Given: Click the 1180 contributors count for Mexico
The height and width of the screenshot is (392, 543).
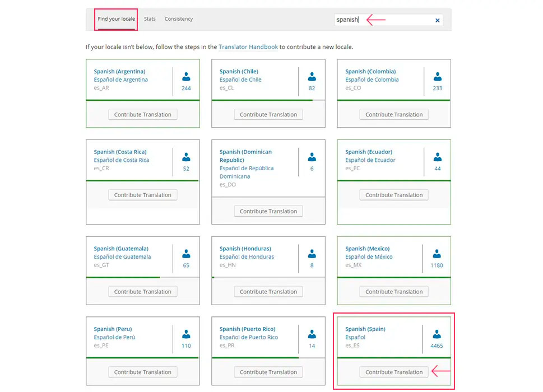Looking at the screenshot, I should 437,265.
